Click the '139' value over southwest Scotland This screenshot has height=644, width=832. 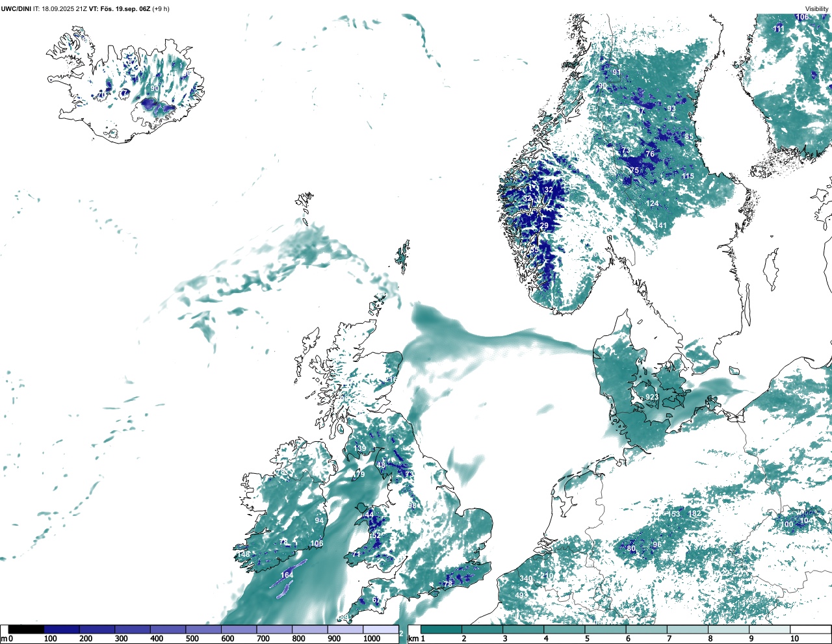359,448
